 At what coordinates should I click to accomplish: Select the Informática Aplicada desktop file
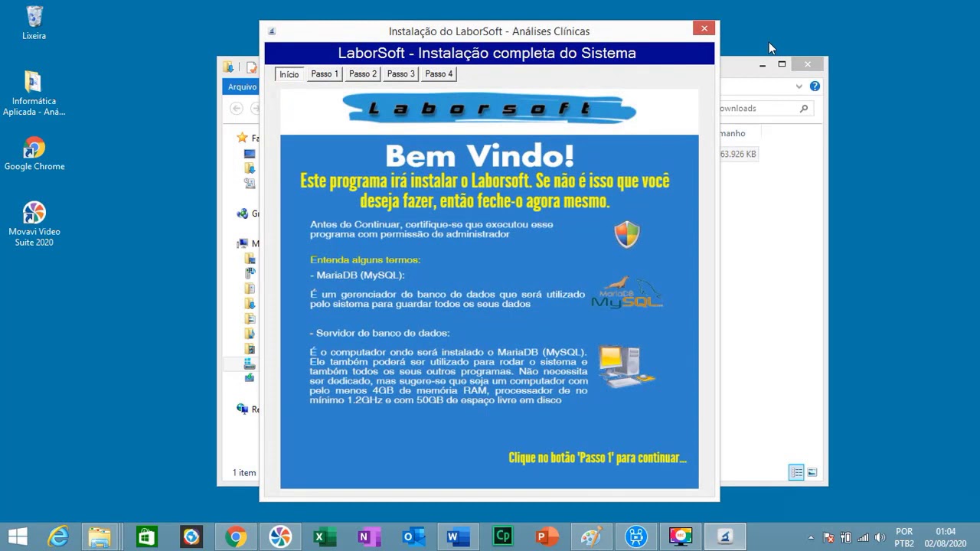pos(34,93)
